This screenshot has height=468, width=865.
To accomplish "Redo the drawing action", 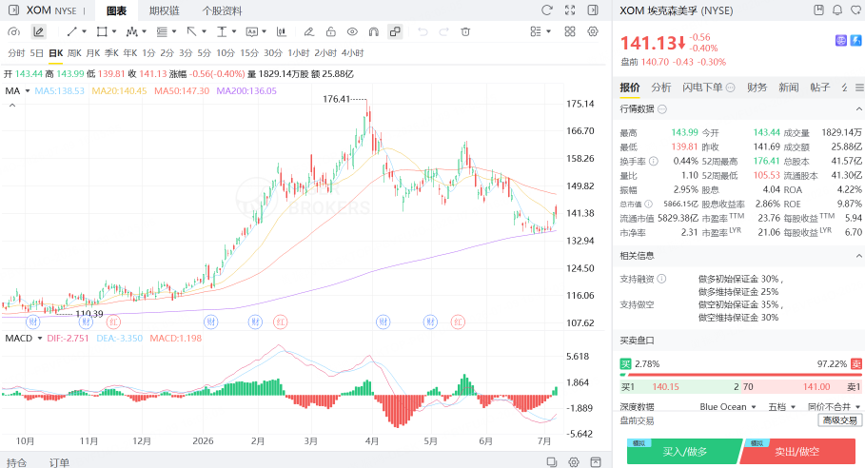I will pos(444,32).
